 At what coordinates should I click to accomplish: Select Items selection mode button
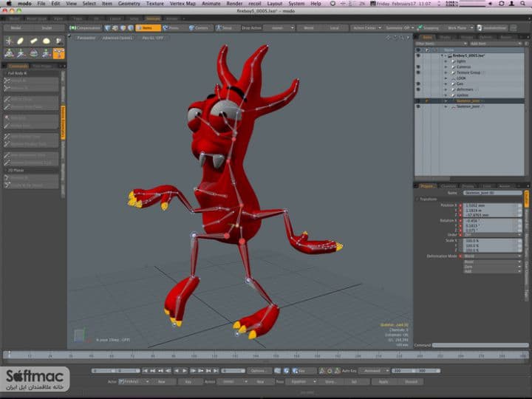tap(148, 28)
